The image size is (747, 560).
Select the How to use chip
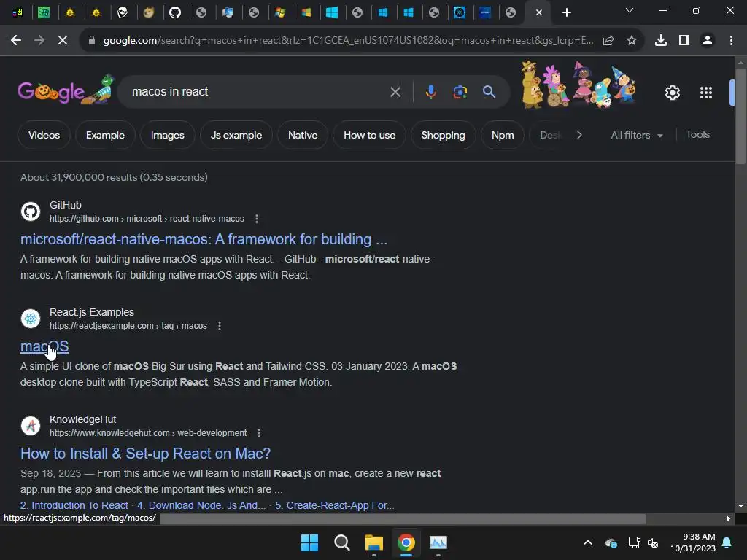point(369,135)
